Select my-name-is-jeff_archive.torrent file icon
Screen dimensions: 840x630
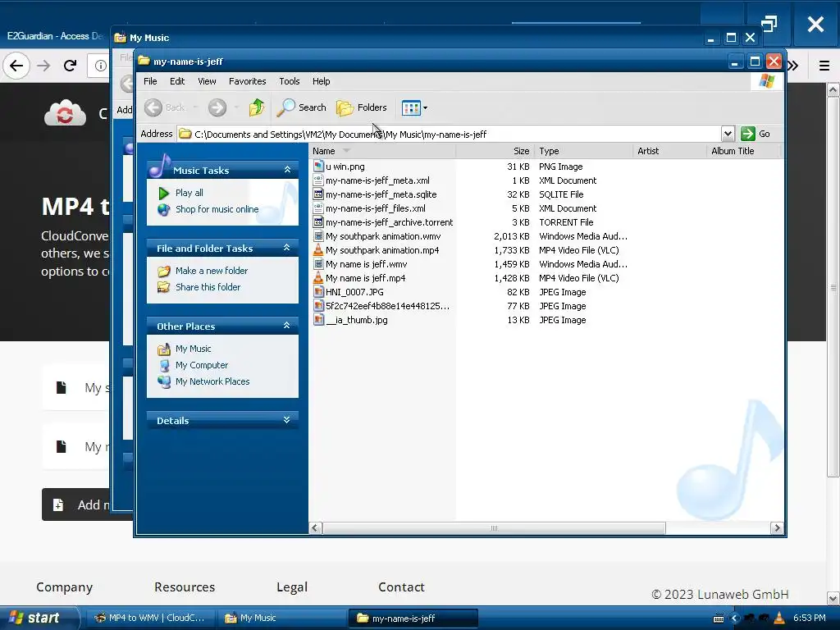[x=318, y=222]
